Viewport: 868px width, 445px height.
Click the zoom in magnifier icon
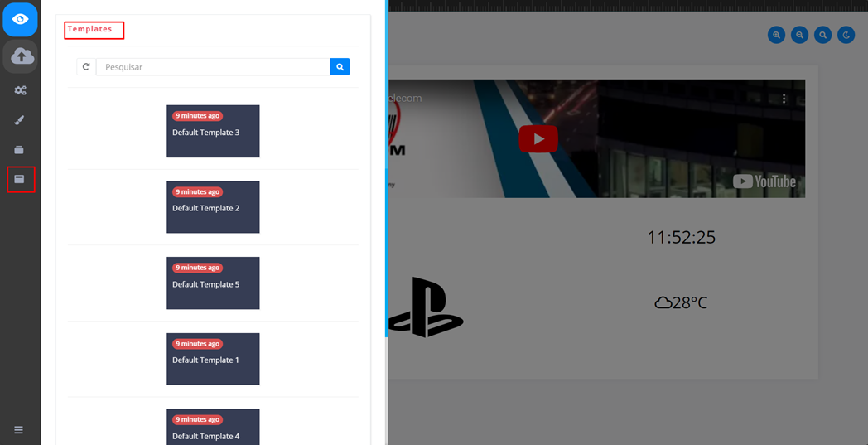(776, 35)
